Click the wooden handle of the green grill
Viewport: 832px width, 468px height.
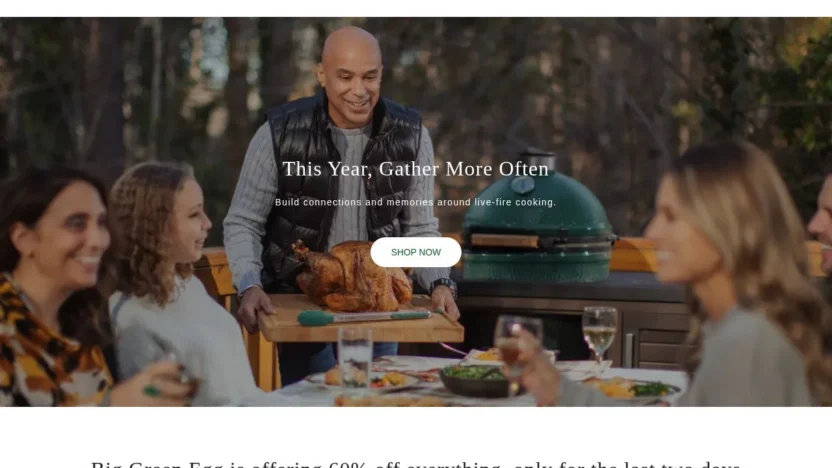pos(504,240)
